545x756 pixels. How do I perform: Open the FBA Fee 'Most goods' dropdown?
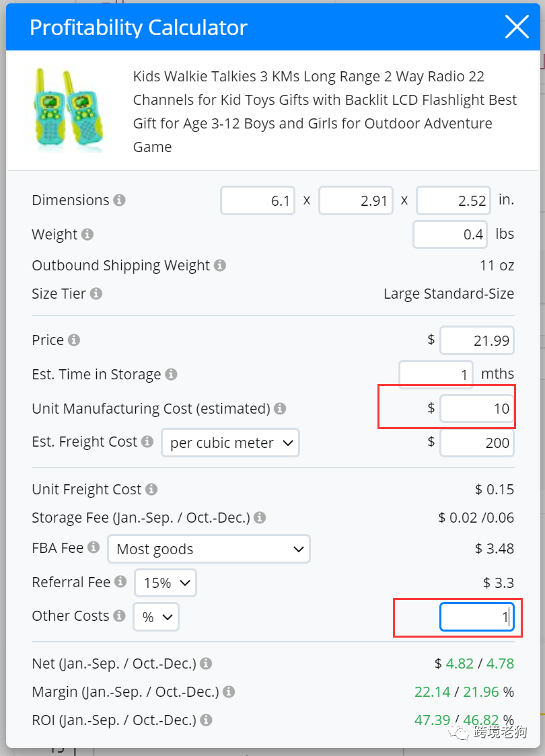tap(209, 550)
